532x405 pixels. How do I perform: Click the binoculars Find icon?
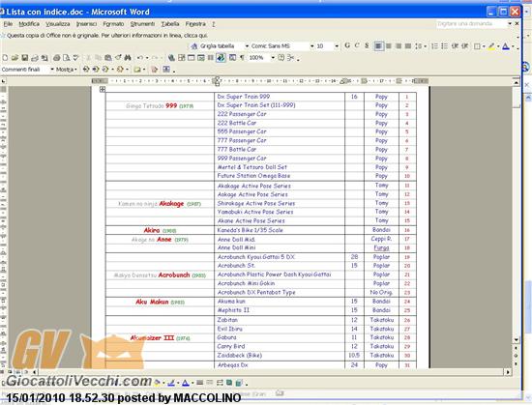(x=128, y=58)
